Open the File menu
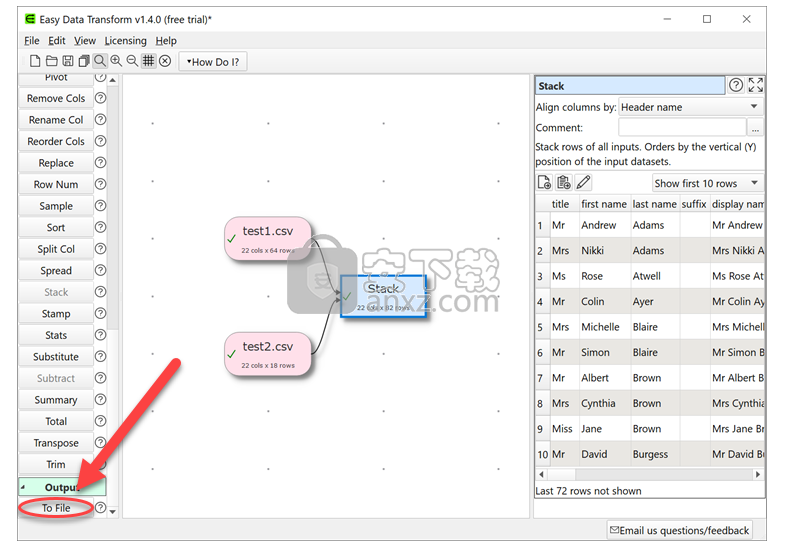Screen dimensions: 790x552 (x=31, y=40)
